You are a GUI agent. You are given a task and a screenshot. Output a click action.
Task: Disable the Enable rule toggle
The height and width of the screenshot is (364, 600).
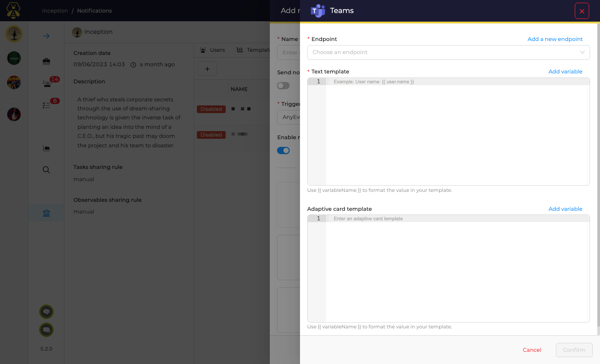[283, 150]
